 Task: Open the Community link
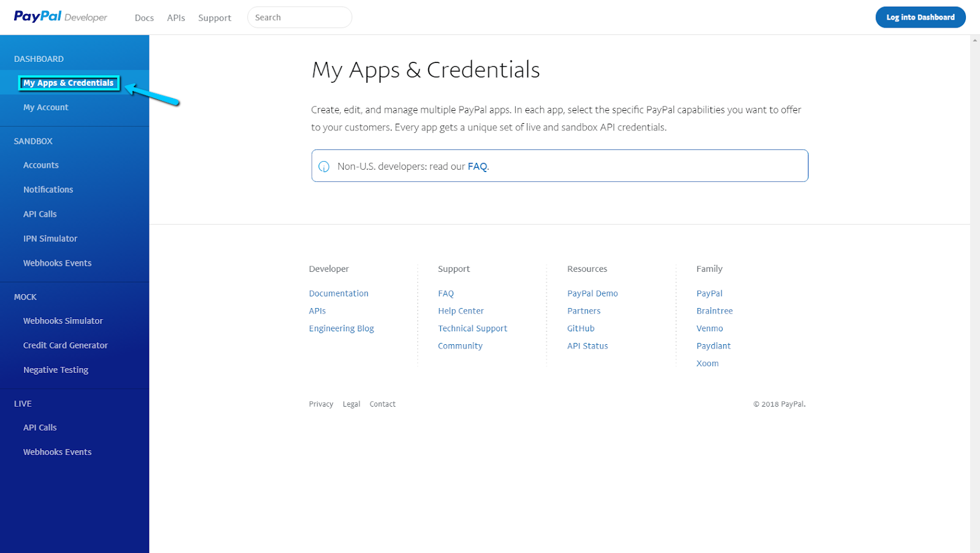pyautogui.click(x=460, y=346)
